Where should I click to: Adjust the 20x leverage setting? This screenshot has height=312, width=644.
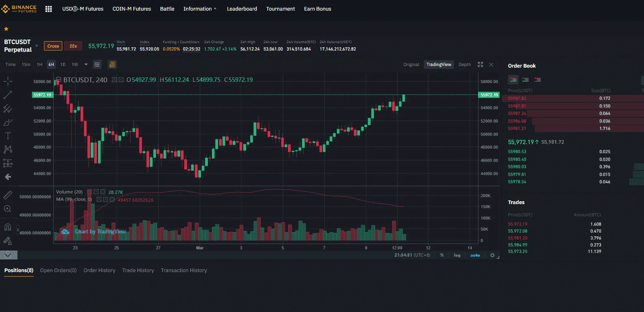(x=73, y=46)
